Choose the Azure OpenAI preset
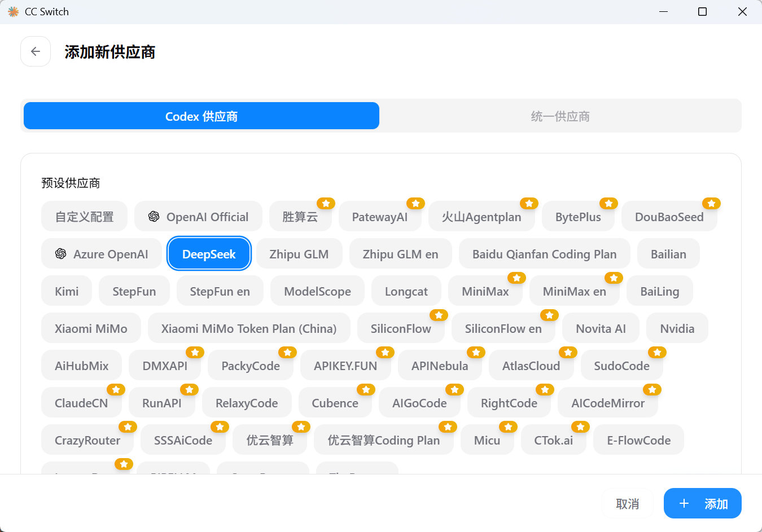762x532 pixels. [x=102, y=254]
